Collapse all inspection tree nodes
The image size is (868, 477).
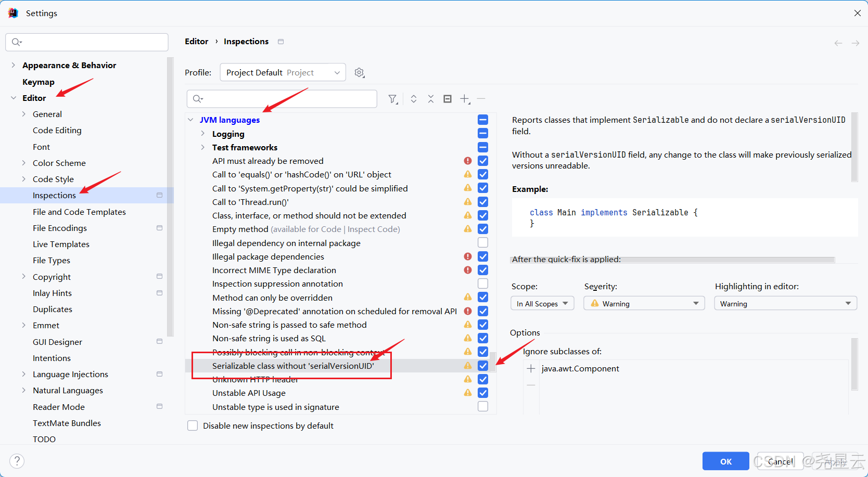point(431,98)
